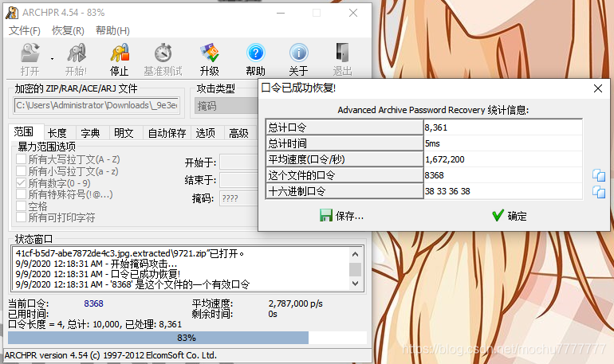
Task: Close the ARCHPR main window
Action: coord(352,13)
